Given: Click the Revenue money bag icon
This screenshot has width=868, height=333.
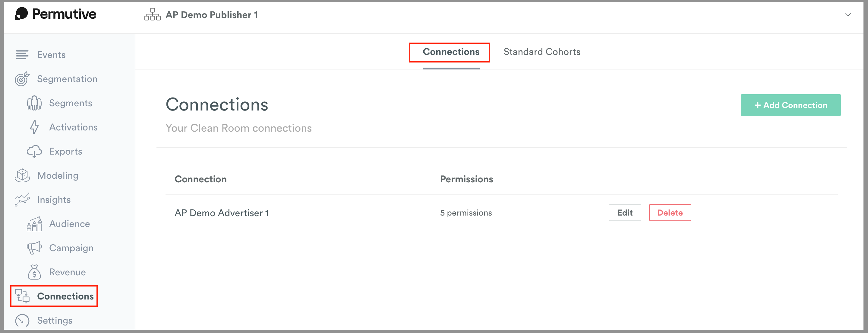Looking at the screenshot, I should point(34,272).
